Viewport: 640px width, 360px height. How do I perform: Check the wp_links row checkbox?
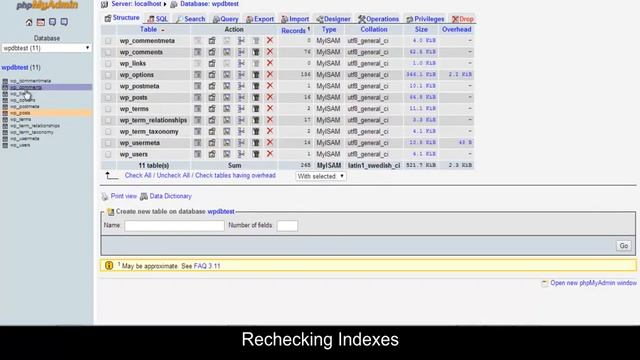[108, 64]
